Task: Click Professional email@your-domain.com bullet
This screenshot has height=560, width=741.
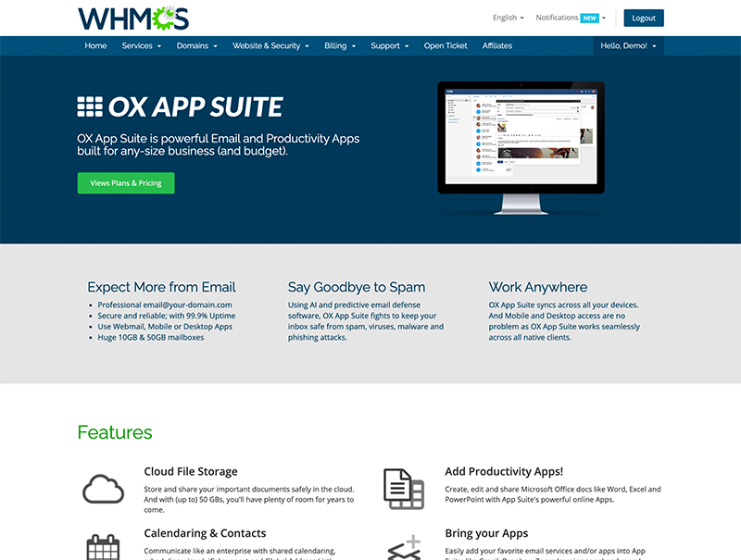Action: coord(165,305)
